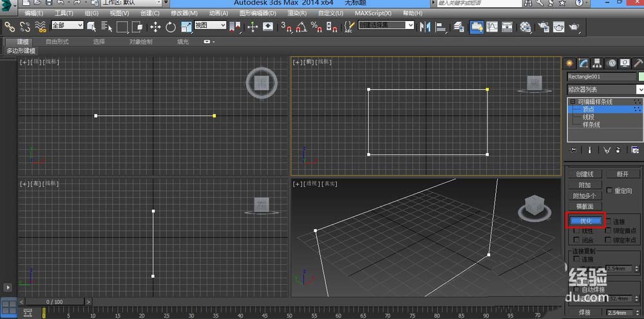Click the Mirror tool icon

425,27
